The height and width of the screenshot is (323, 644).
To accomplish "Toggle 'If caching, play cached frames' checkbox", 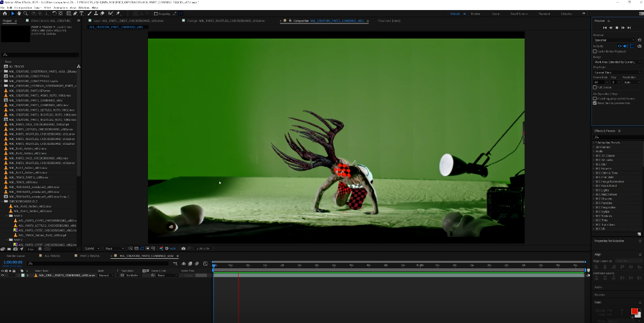I will tap(595, 99).
